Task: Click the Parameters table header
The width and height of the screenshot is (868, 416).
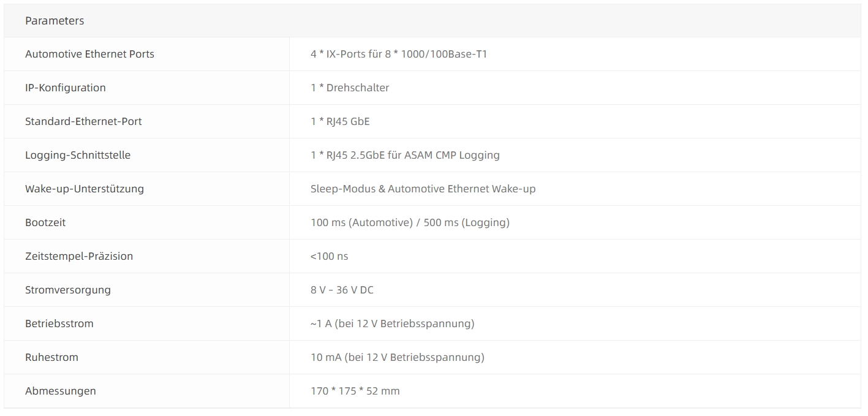Action: coord(55,21)
